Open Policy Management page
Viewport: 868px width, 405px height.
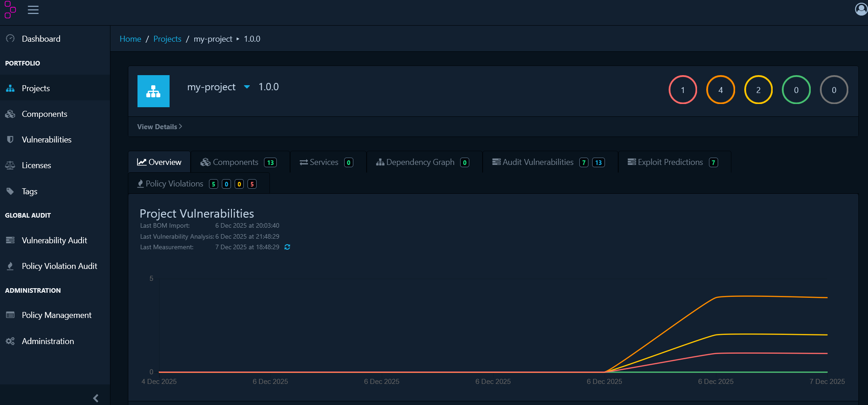click(55, 315)
